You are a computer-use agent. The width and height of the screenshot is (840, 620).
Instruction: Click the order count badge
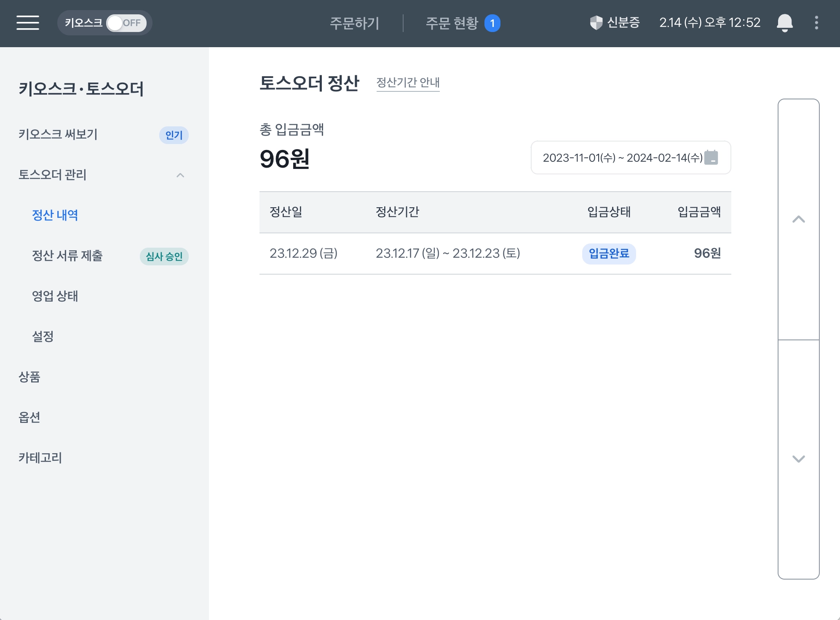[x=492, y=23]
